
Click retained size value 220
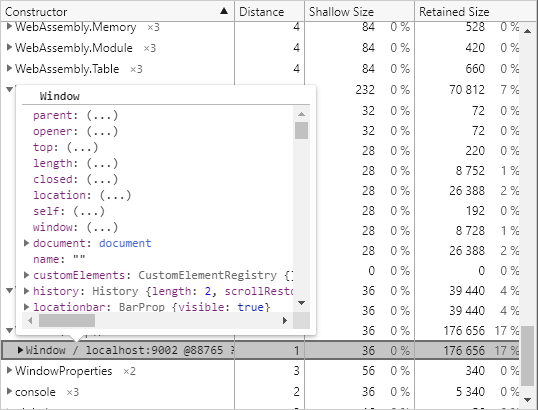475,151
